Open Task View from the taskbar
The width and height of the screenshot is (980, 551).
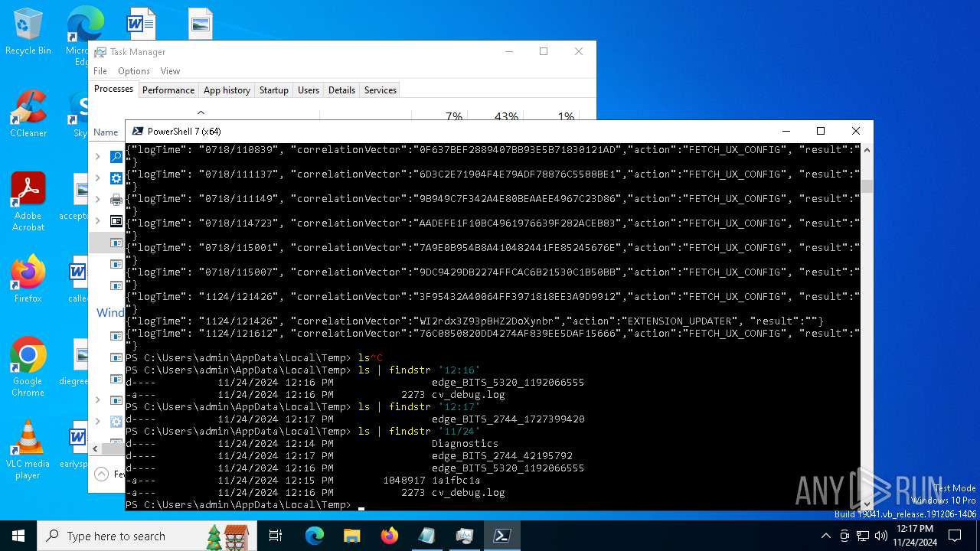(x=276, y=536)
